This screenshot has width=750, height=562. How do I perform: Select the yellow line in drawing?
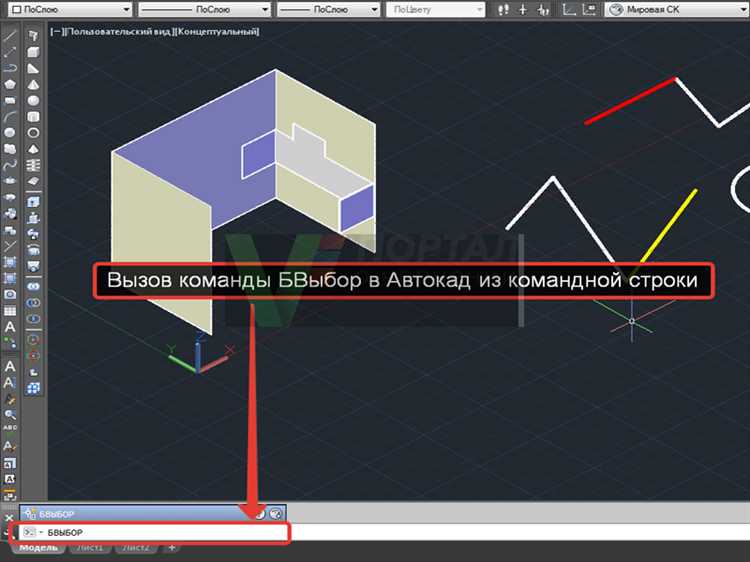click(669, 226)
